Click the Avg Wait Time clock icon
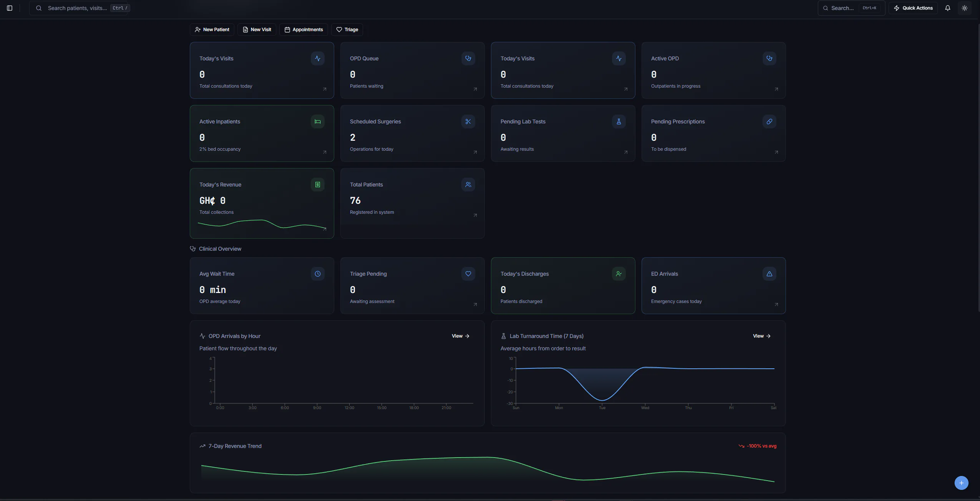 point(317,274)
